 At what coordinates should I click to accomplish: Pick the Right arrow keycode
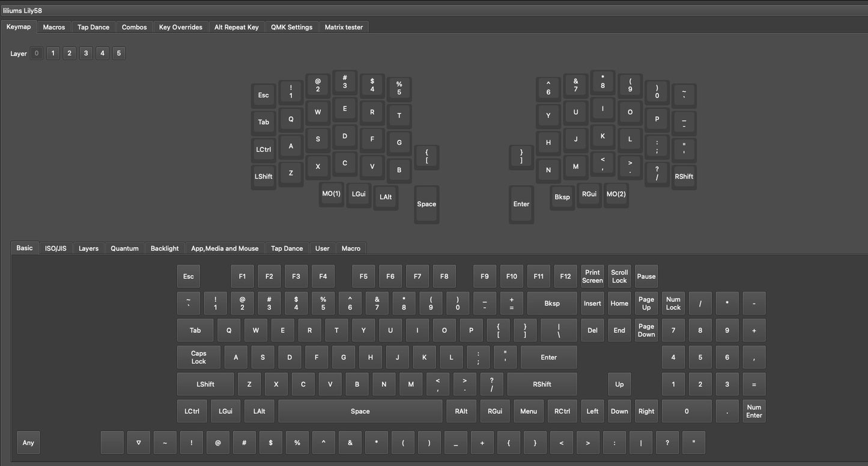[646, 411]
